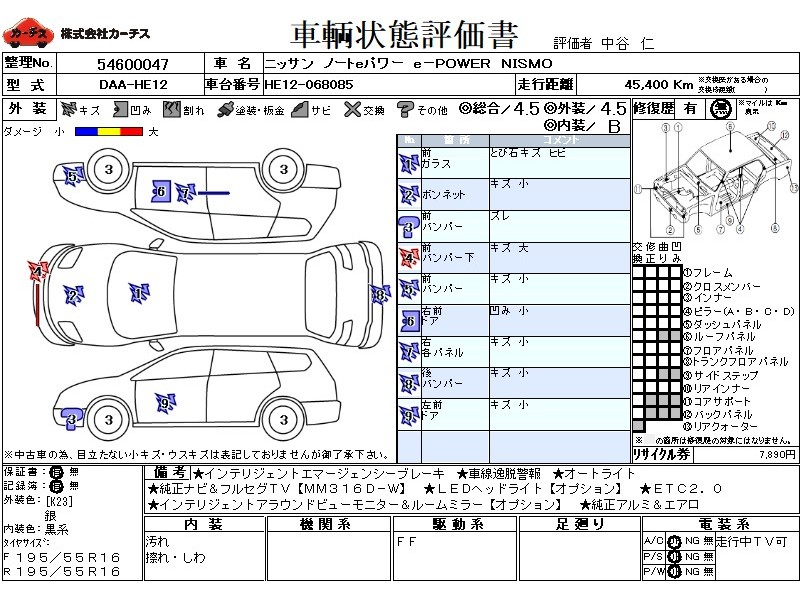Screen dimensions: 800x600
Task: Select the circled OK for A/C
Action: (674, 541)
